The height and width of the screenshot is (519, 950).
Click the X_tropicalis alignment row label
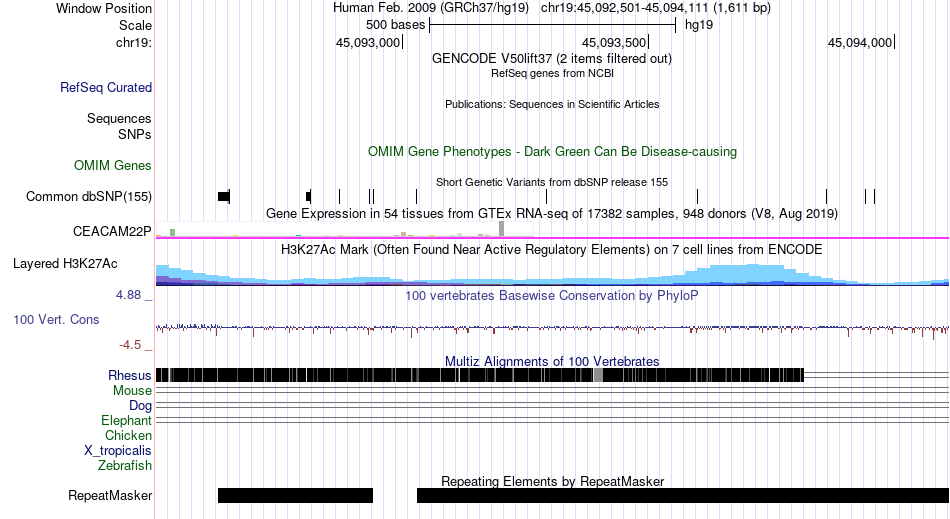coord(118,451)
